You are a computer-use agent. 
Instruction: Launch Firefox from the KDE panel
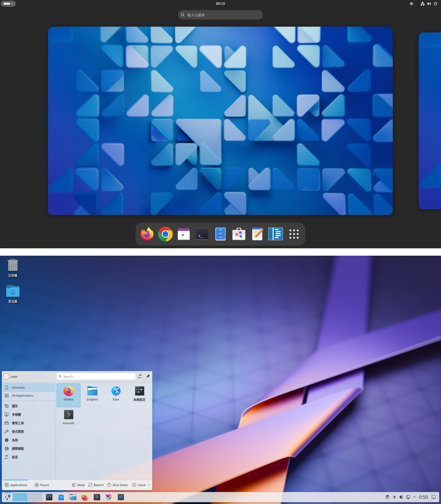pyautogui.click(x=85, y=497)
